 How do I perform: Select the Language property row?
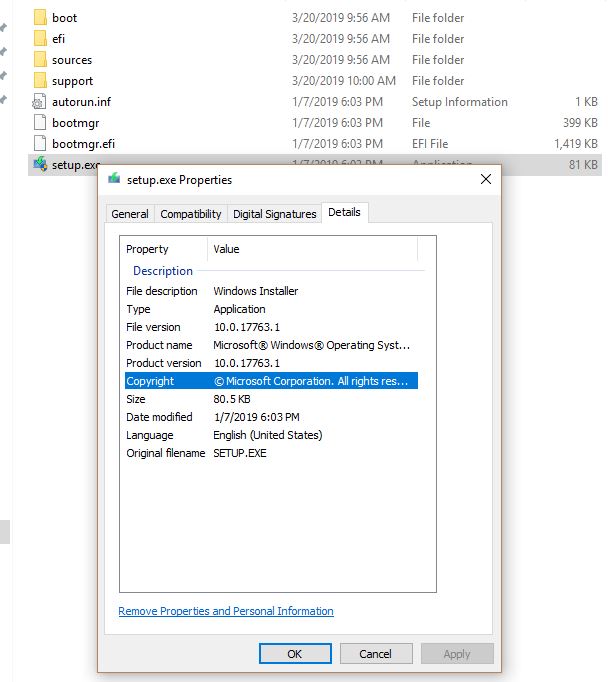[271, 435]
